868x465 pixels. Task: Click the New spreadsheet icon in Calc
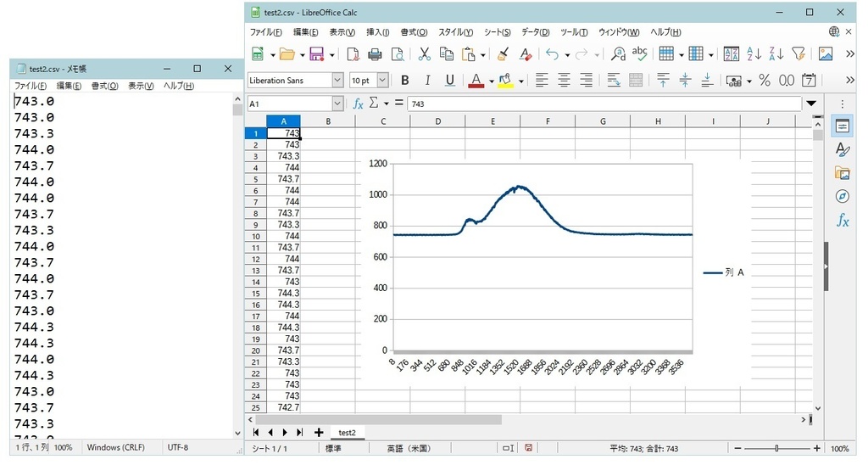pos(258,53)
